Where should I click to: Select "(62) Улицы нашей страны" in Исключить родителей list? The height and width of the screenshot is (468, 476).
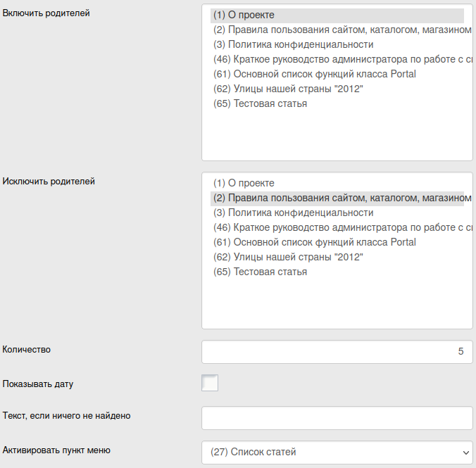pos(288,257)
